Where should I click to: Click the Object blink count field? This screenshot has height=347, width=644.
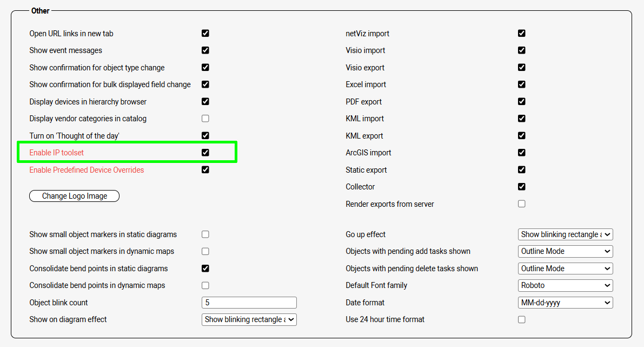coord(249,303)
